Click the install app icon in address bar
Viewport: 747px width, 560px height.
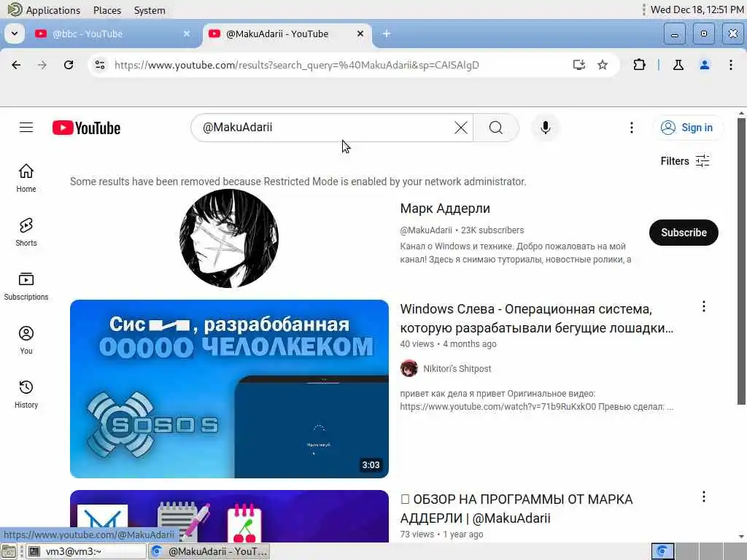coord(578,65)
